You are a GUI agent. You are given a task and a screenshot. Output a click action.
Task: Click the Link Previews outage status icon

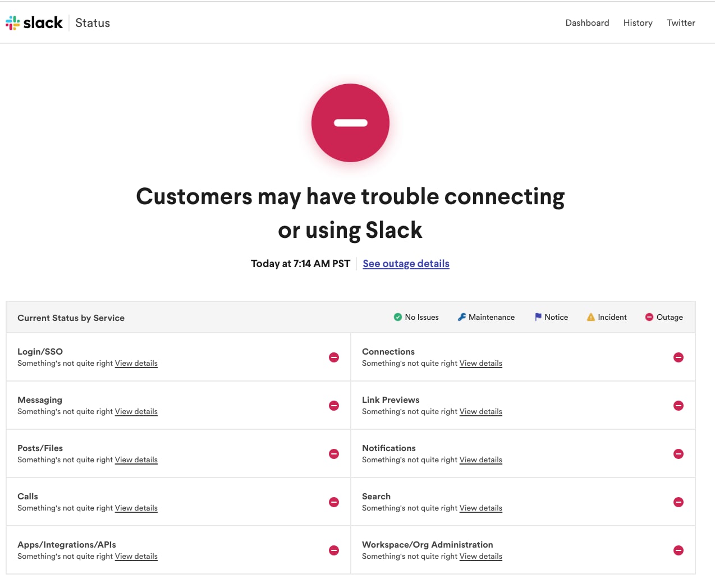[x=679, y=406]
